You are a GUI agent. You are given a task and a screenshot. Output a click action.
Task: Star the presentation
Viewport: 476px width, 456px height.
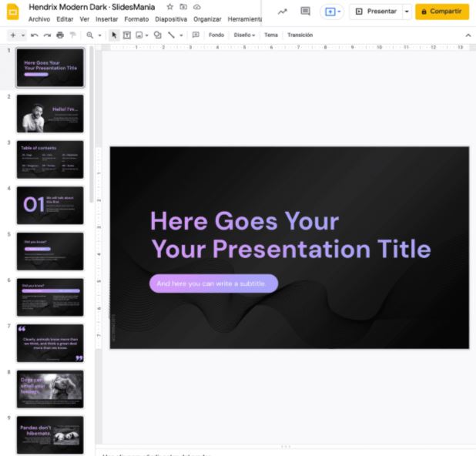point(170,7)
